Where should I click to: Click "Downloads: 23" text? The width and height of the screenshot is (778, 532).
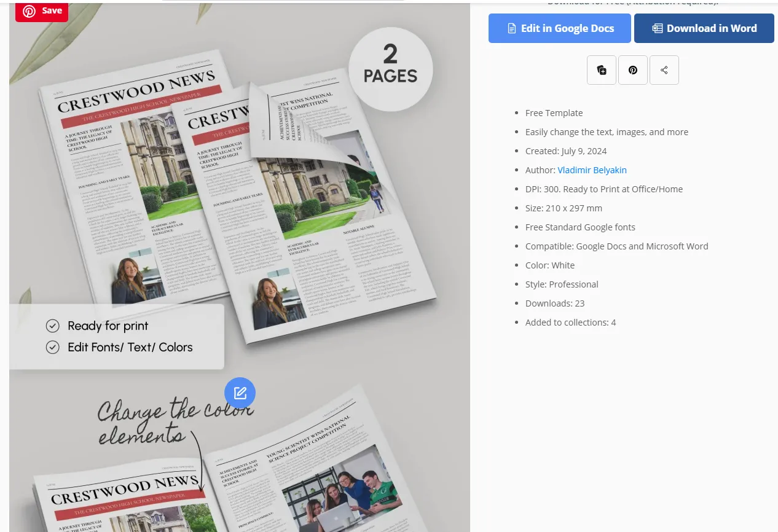(x=555, y=303)
